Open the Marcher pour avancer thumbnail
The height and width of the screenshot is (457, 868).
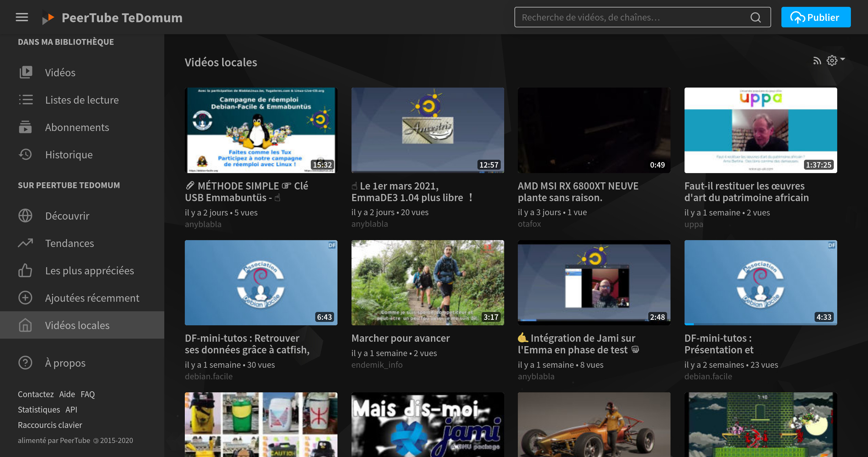pyautogui.click(x=427, y=283)
